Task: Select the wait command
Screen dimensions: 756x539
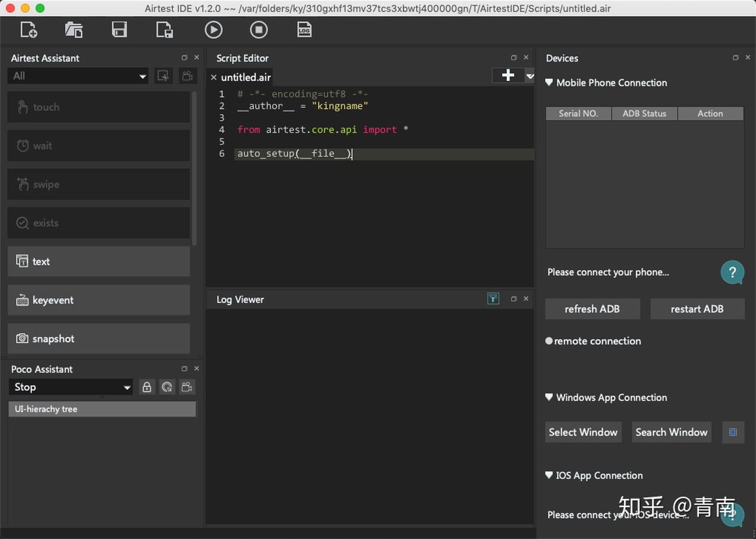Action: coord(99,146)
